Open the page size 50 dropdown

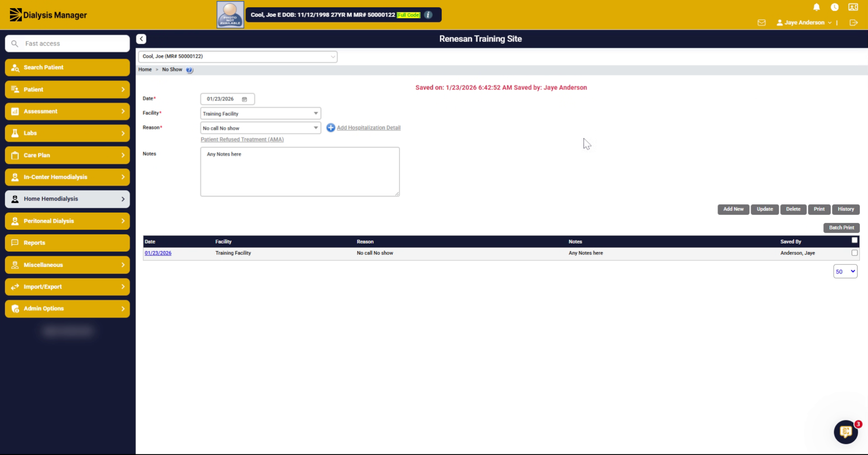point(845,271)
